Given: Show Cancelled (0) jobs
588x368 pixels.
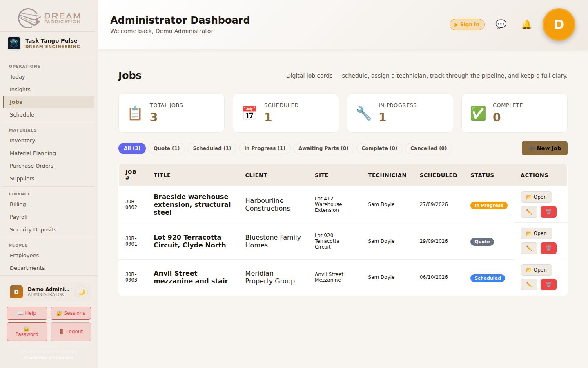Looking at the screenshot, I should 428,148.
